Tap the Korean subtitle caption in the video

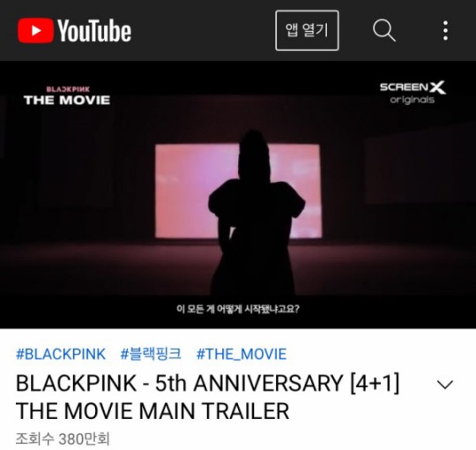[x=238, y=310]
